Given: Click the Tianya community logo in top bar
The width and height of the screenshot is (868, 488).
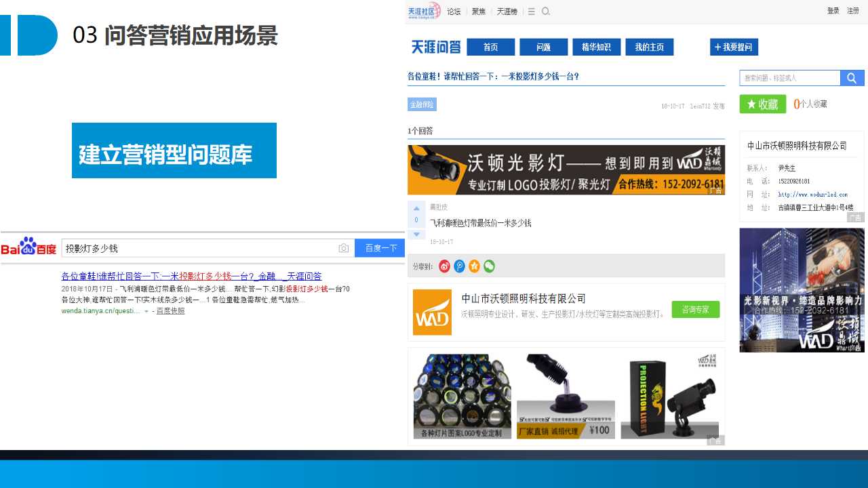Looking at the screenshot, I should [x=425, y=11].
